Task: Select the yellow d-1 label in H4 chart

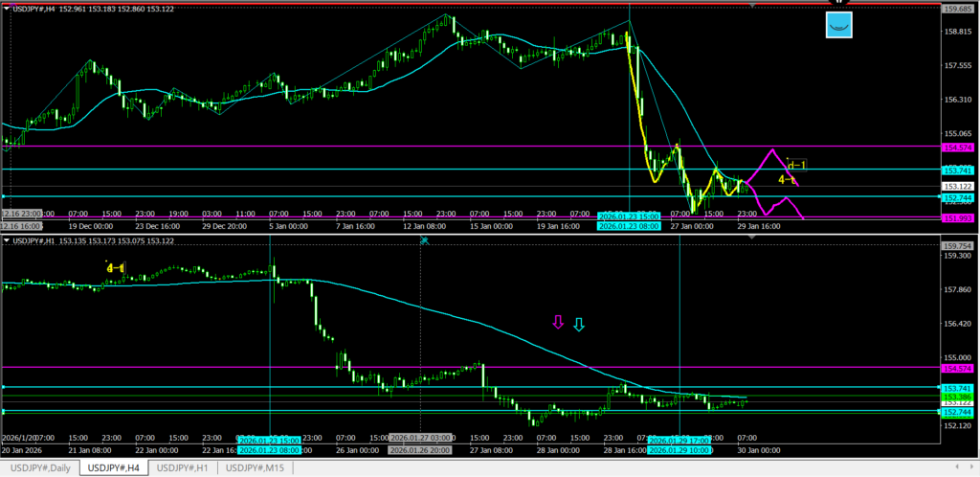Action: point(796,165)
